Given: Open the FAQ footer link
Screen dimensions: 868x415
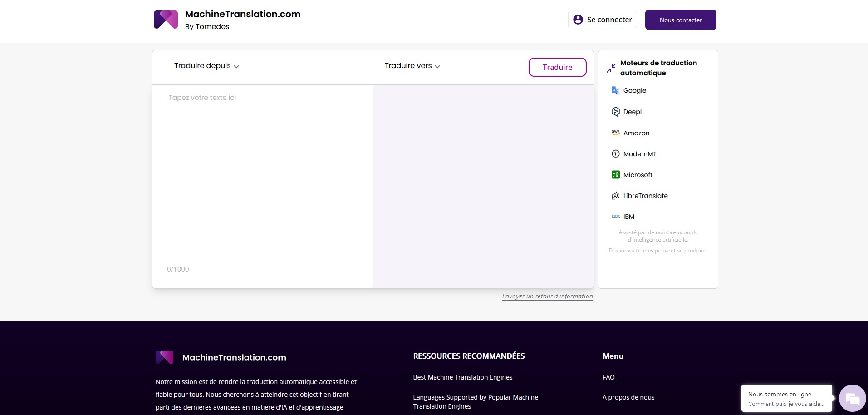Looking at the screenshot, I should (608, 377).
